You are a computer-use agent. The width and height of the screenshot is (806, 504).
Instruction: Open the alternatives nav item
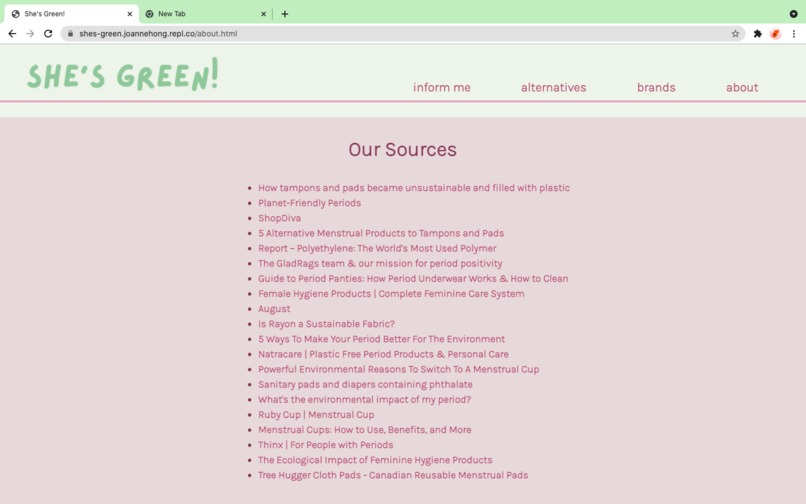pyautogui.click(x=553, y=87)
